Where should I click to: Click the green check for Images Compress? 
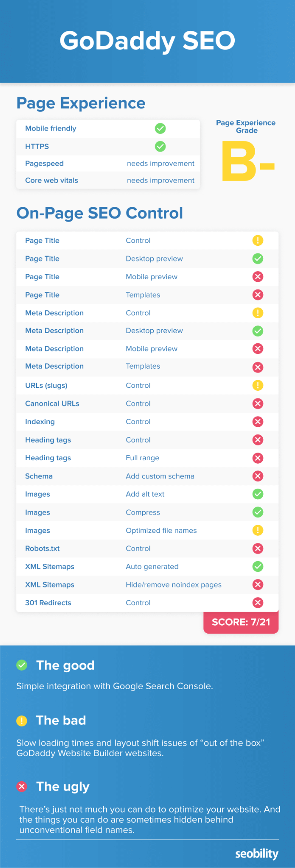pos(258,512)
